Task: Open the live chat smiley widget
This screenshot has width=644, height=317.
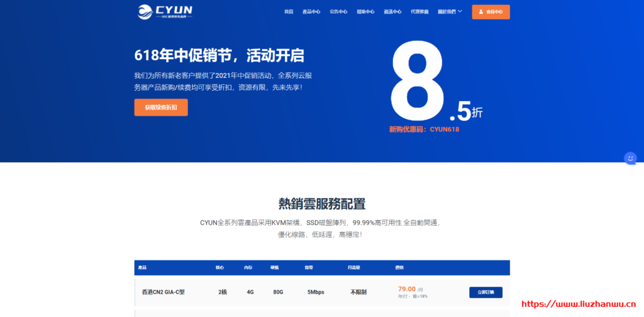Action: [630, 158]
